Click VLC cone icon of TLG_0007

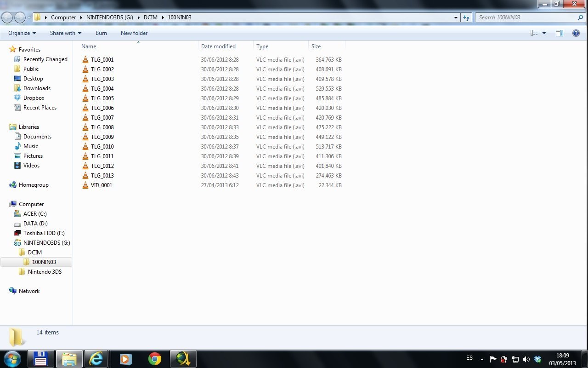pos(85,117)
